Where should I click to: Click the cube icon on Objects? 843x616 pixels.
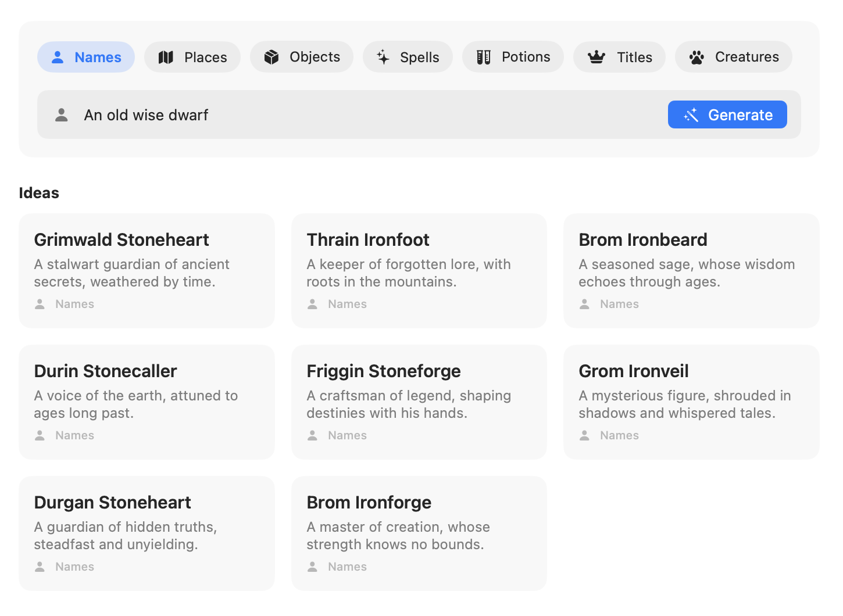coord(272,57)
